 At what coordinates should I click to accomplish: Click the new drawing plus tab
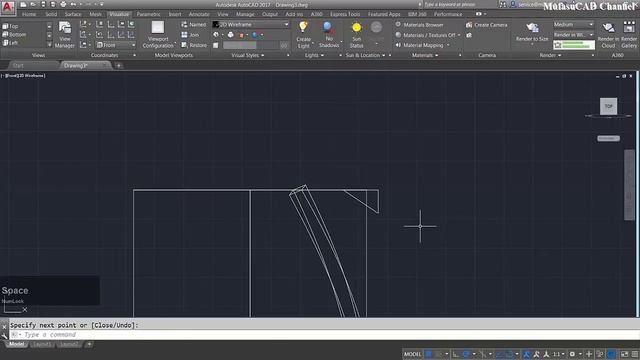click(x=118, y=65)
